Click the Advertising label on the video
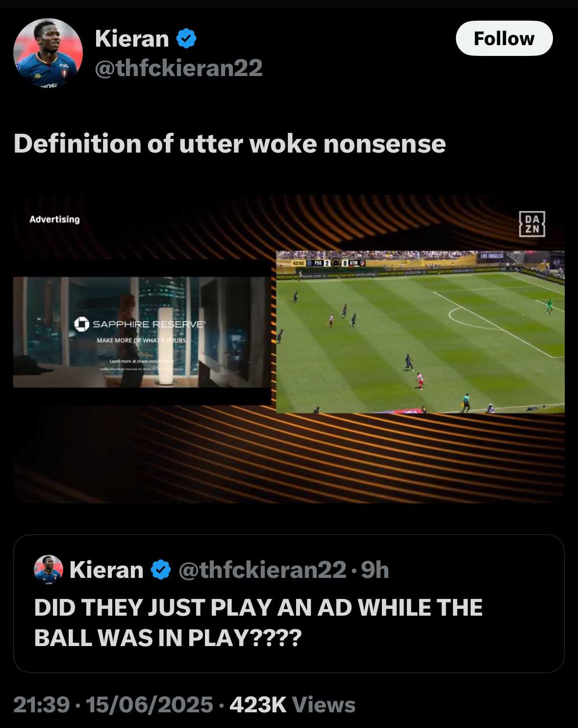The height and width of the screenshot is (728, 578). (54, 219)
